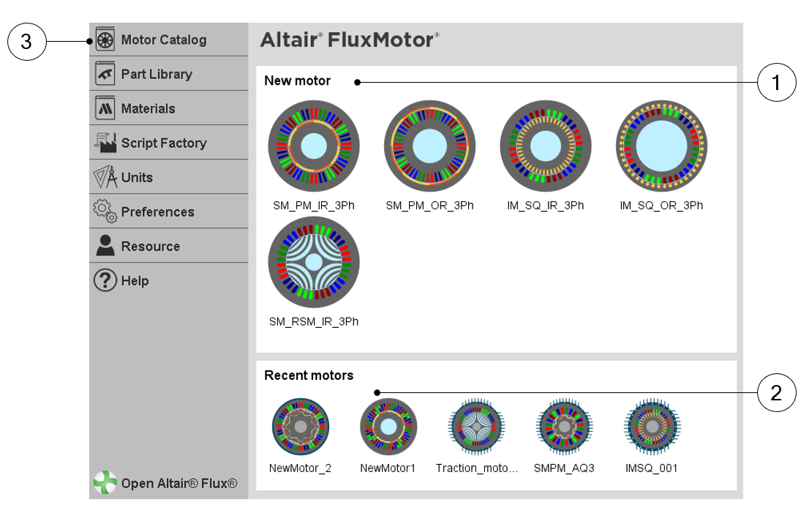Click the Help question mark icon

point(105,280)
